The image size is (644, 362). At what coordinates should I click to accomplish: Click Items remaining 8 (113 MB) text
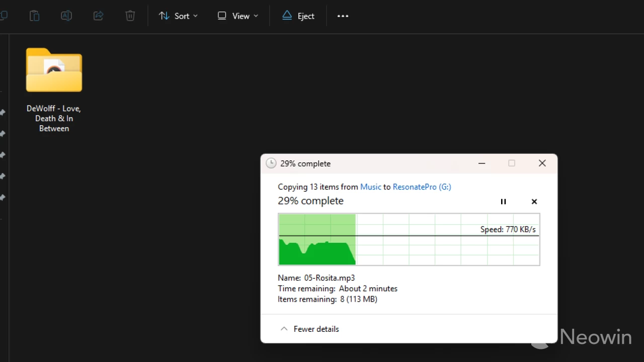pyautogui.click(x=328, y=299)
